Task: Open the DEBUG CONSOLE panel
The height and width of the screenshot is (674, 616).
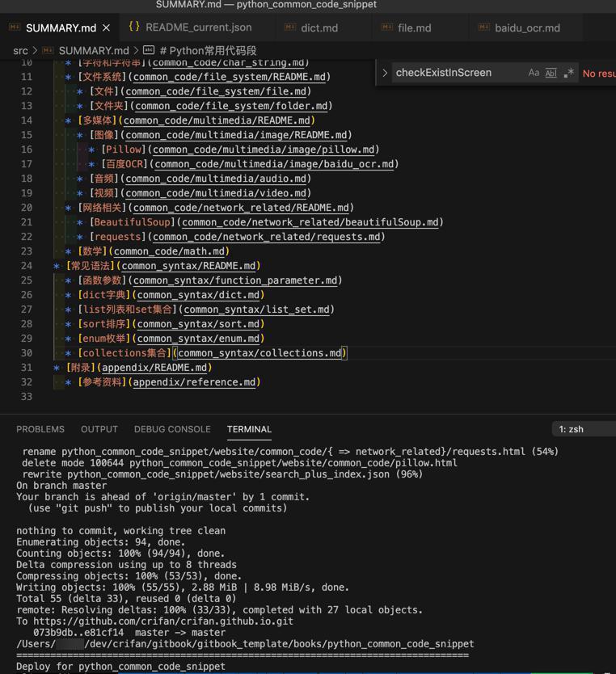Action: click(x=172, y=429)
